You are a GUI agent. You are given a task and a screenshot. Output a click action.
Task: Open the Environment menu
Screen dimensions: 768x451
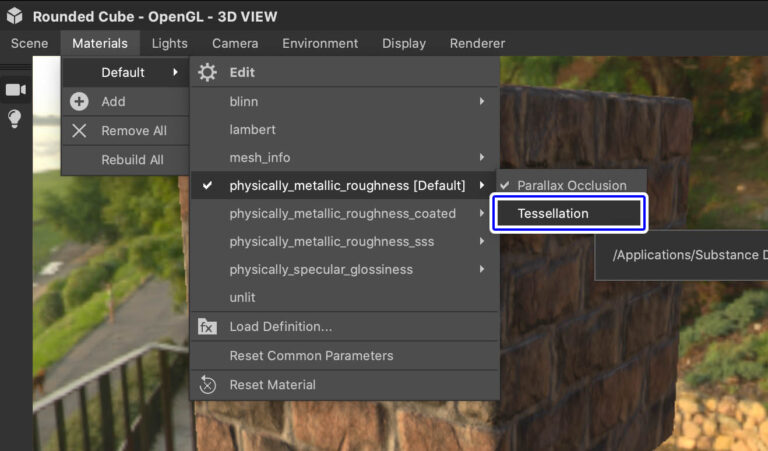[x=320, y=43]
